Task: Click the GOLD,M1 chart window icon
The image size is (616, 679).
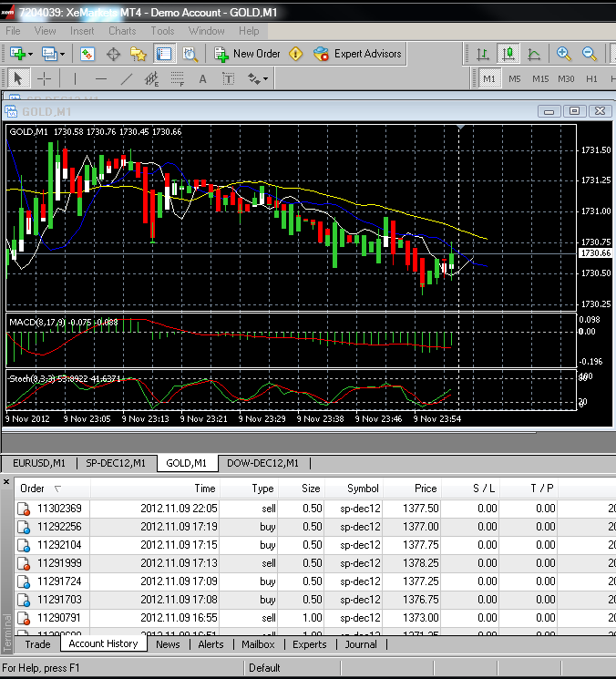Action: (11, 112)
